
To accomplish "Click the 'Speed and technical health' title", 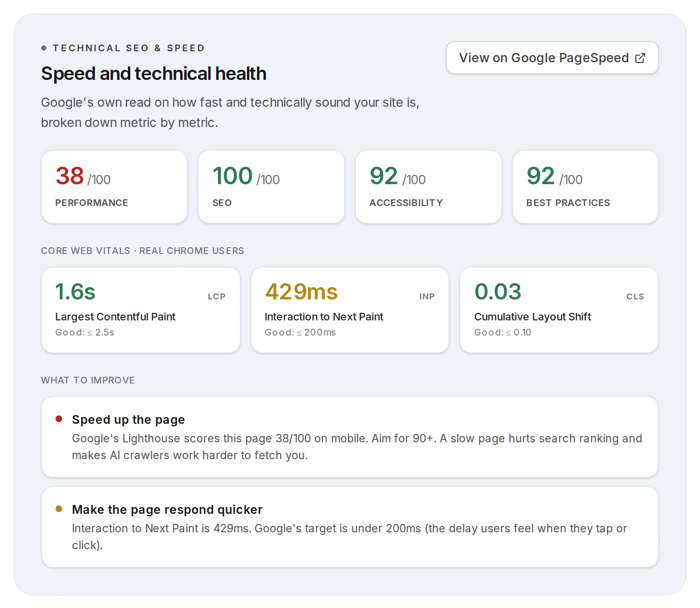I will [154, 74].
